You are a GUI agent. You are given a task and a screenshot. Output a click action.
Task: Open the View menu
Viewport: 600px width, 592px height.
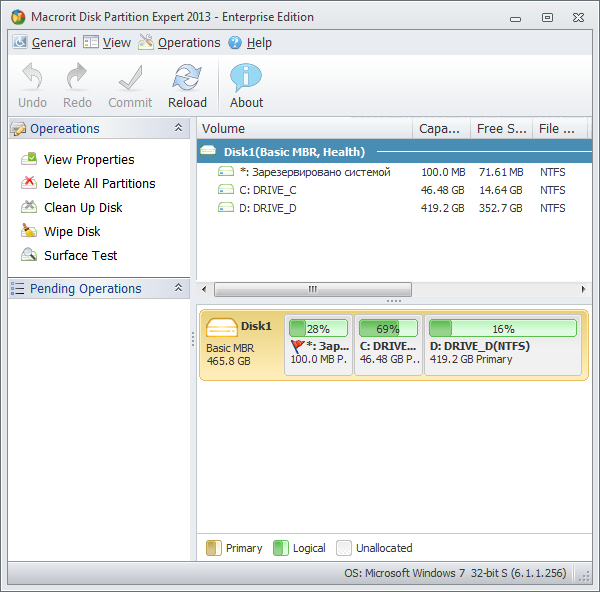107,42
